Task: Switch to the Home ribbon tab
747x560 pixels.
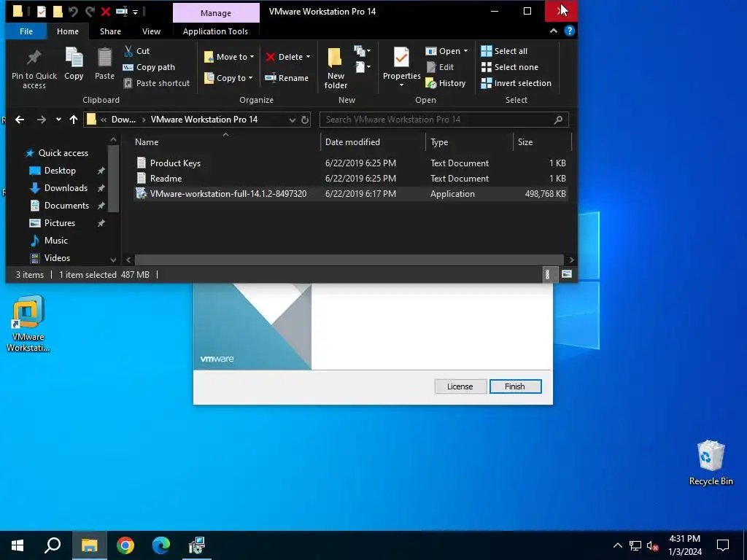Action: [68, 31]
